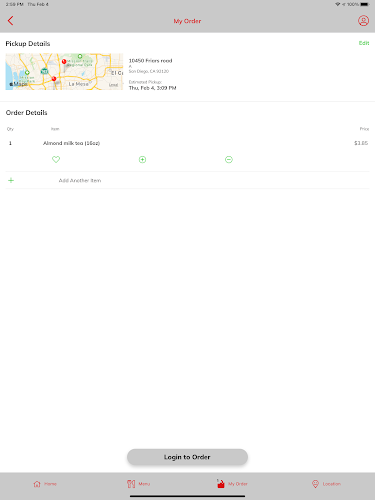Open the user profile icon

[363, 21]
